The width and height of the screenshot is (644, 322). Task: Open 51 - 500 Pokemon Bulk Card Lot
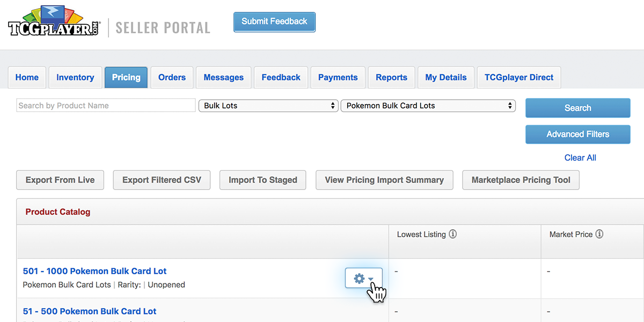click(90, 311)
